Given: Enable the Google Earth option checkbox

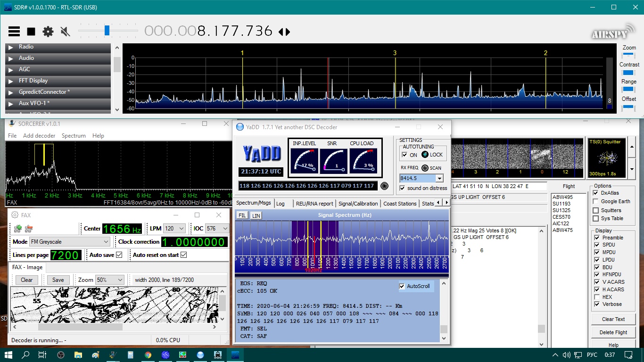Looking at the screenshot, I should click(596, 202).
